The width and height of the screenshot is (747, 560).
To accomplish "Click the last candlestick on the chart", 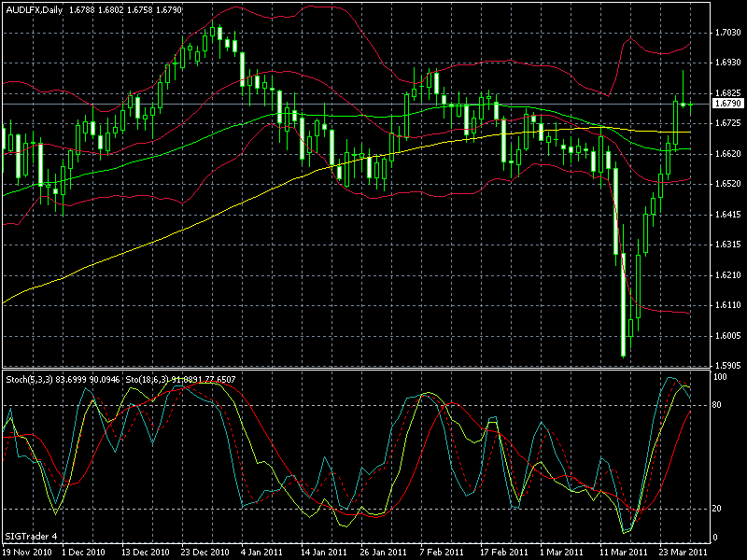I will [691, 104].
